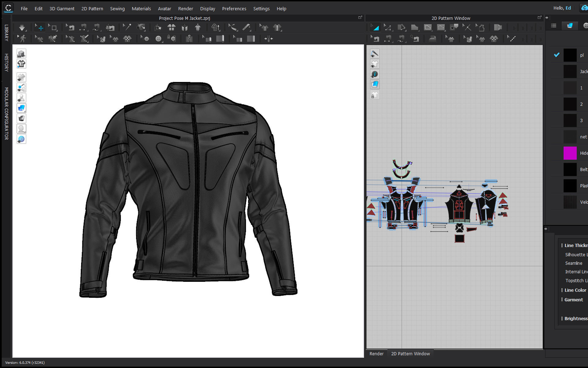This screenshot has height=368, width=588.
Task: Activate the Select/Move tool
Action: tap(39, 27)
